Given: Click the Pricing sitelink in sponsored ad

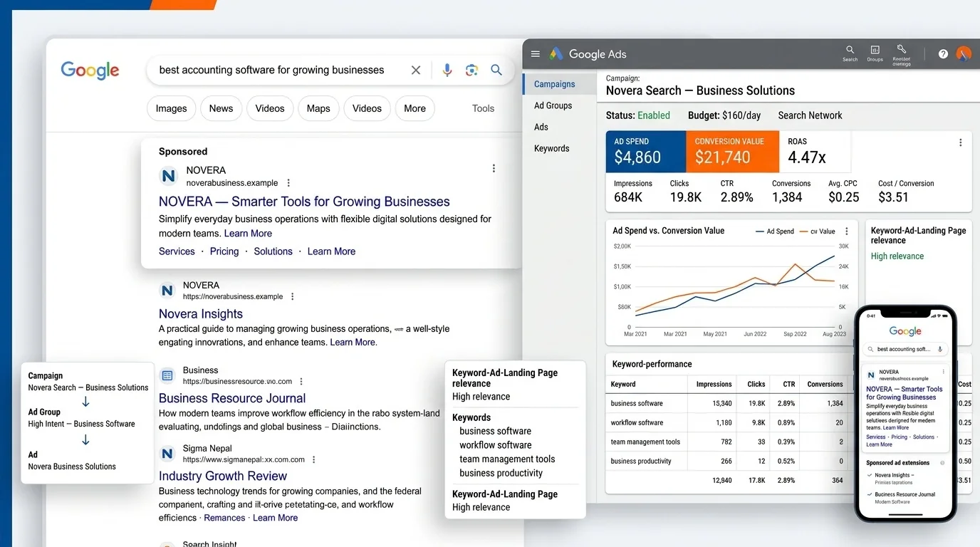Looking at the screenshot, I should (224, 251).
